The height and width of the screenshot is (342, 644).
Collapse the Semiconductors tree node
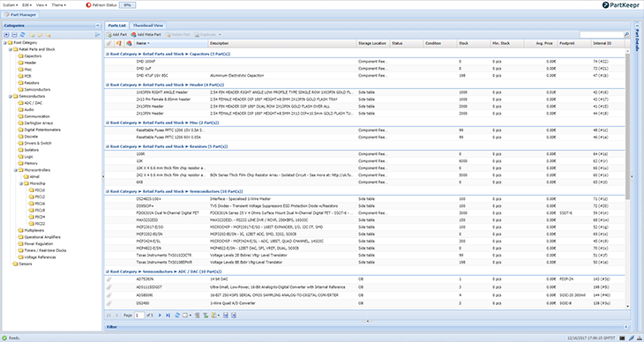[x=11, y=96]
